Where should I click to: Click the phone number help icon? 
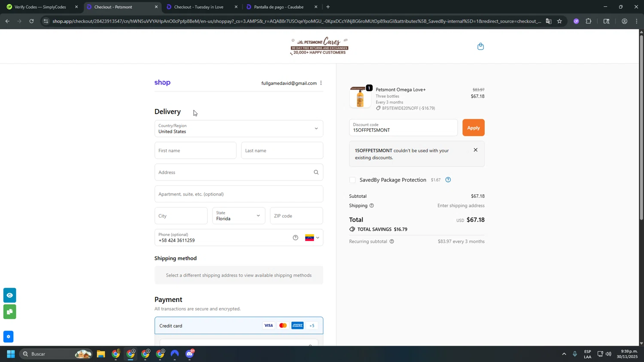[x=295, y=238]
